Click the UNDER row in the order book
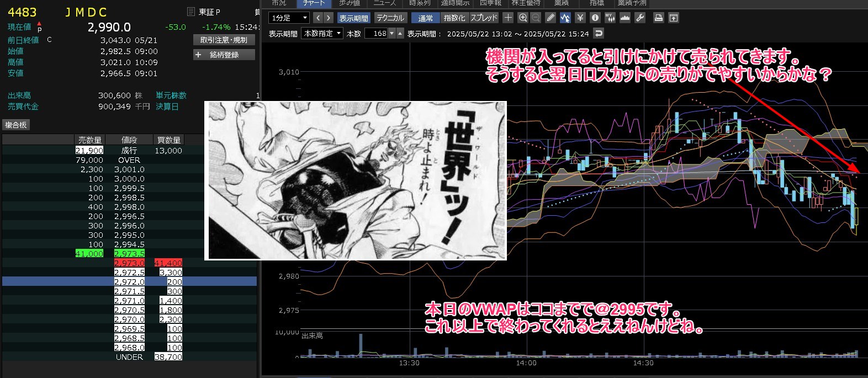Viewport: 868px width, 378px height. click(129, 357)
